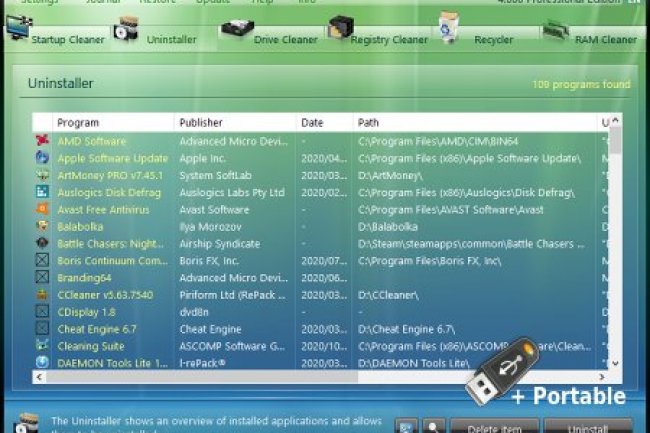
Task: Click the Boris Continuum placeholder icon
Action: (x=42, y=260)
